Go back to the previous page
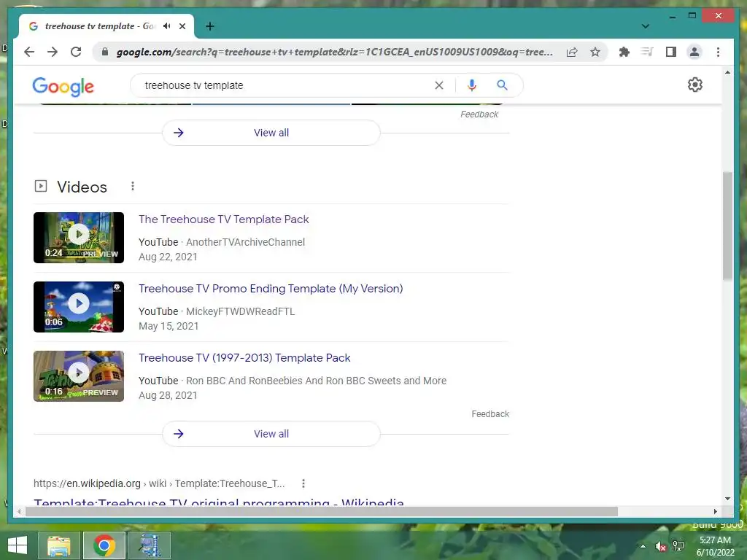Image resolution: width=747 pixels, height=560 pixels. point(29,52)
